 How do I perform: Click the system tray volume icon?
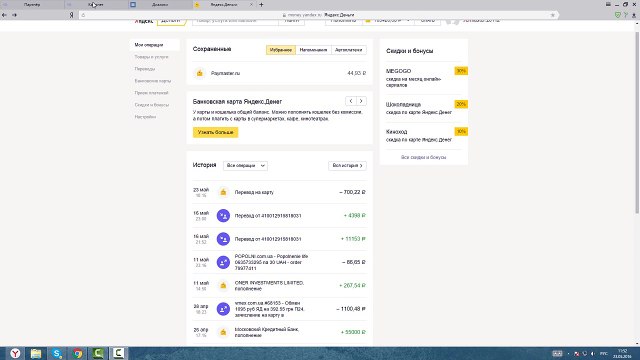pos(593,353)
